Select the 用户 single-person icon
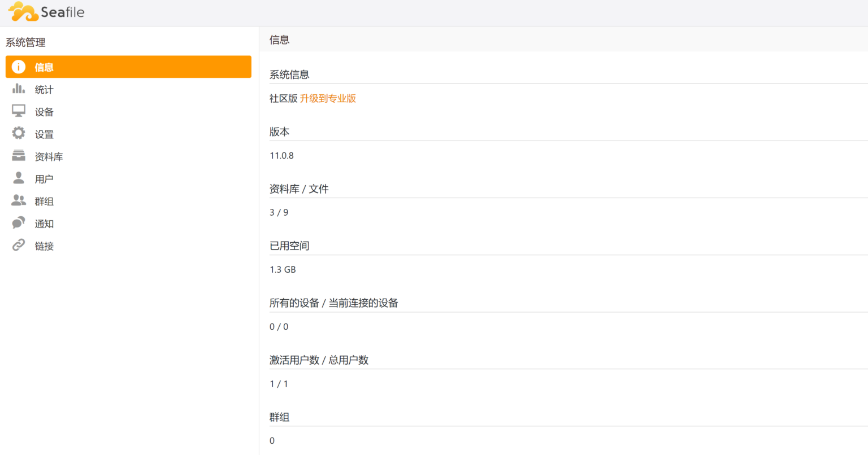Image resolution: width=868 pixels, height=455 pixels. [x=18, y=178]
